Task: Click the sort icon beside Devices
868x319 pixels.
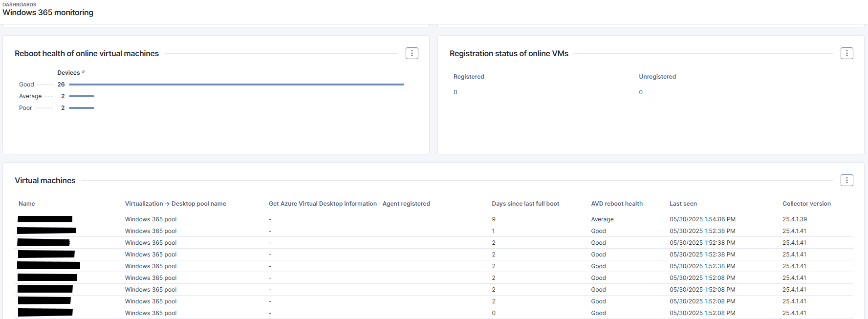Action: pos(84,72)
